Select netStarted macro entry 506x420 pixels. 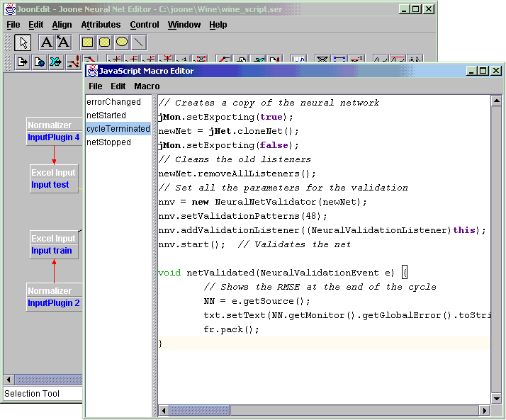pos(106,115)
